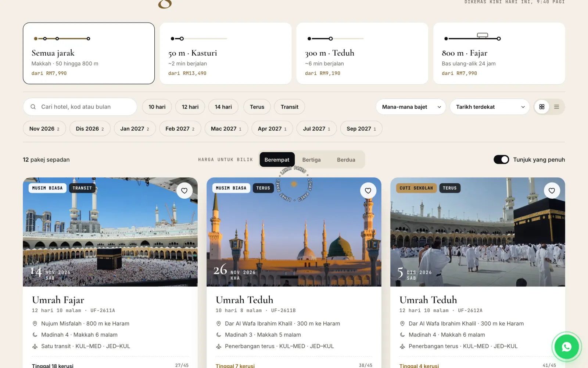
Task: Filter departures to Jul 2027
Action: 316,128
